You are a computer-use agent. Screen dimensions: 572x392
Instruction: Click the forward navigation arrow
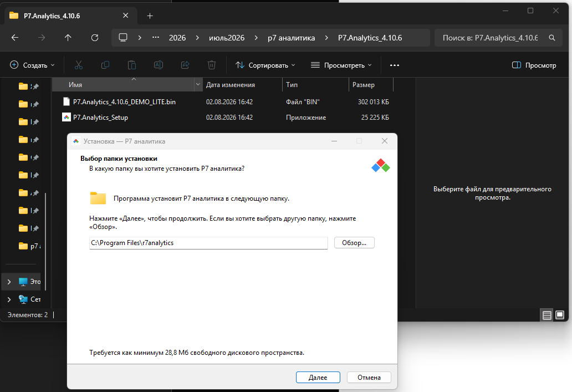click(x=42, y=38)
